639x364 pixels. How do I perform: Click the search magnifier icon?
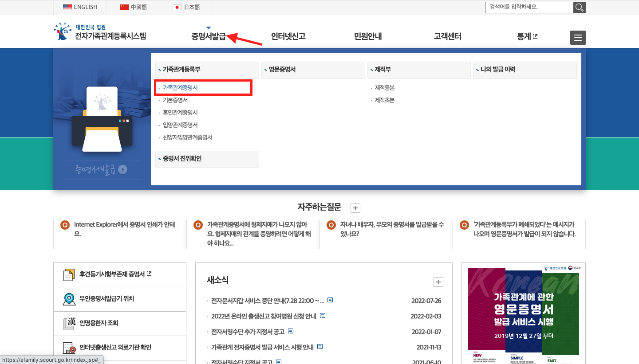click(580, 7)
